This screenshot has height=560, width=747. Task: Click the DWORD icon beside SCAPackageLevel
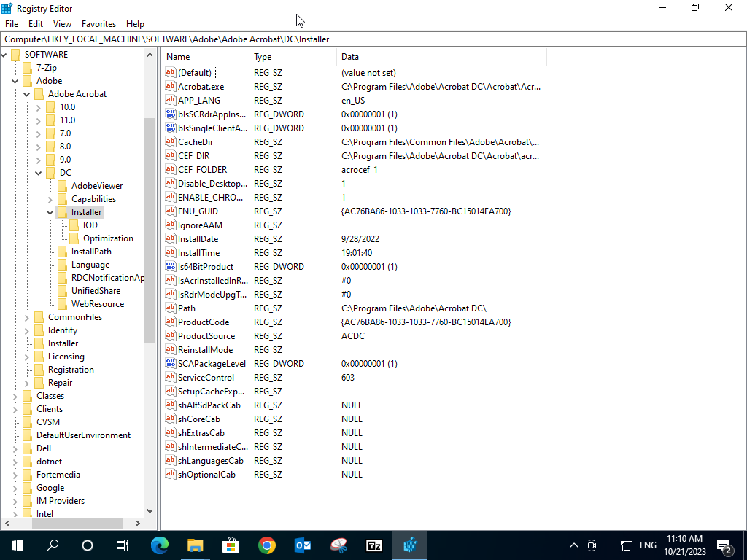(171, 364)
